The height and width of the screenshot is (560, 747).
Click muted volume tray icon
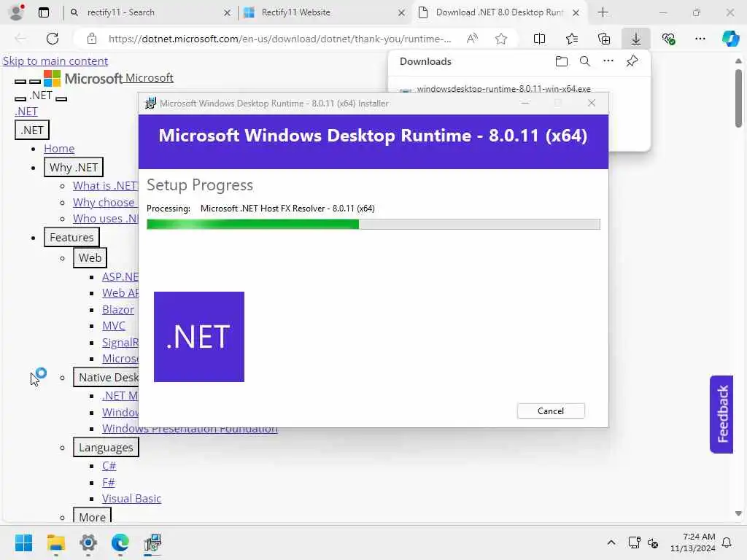point(653,542)
